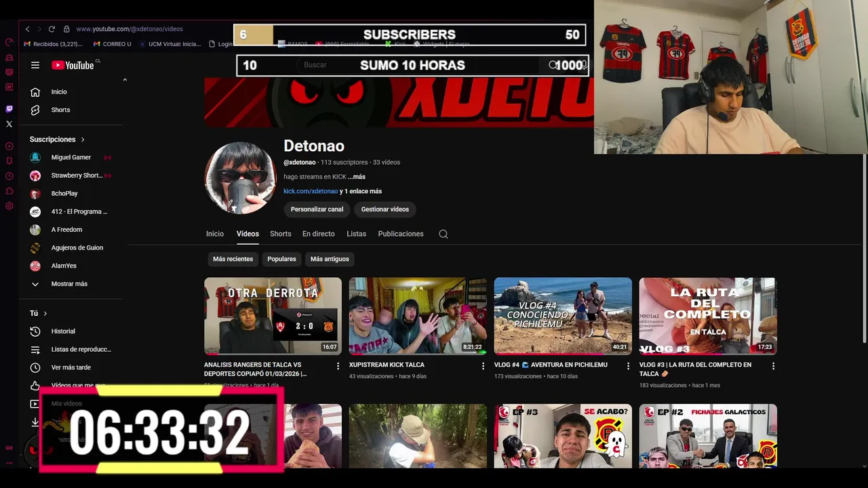The width and height of the screenshot is (868, 488).
Task: Click the channel search magnifier icon
Action: pyautogui.click(x=443, y=234)
